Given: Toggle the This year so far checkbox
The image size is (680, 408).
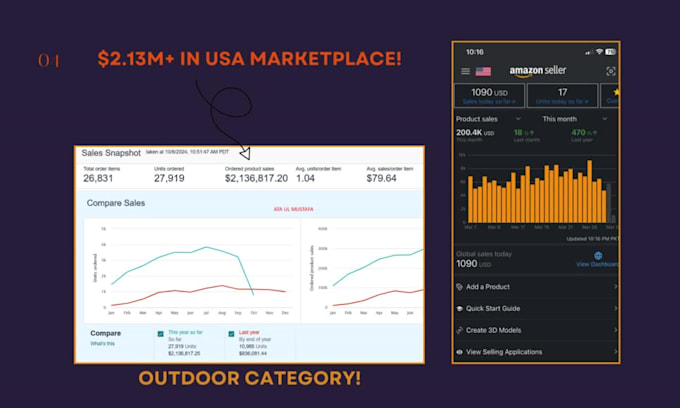Looking at the screenshot, I should [x=160, y=334].
